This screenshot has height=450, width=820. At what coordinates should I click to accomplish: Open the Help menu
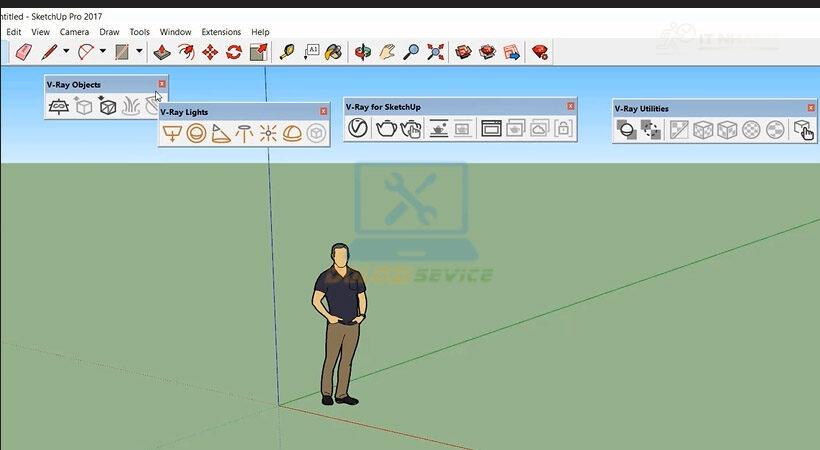pyautogui.click(x=260, y=32)
